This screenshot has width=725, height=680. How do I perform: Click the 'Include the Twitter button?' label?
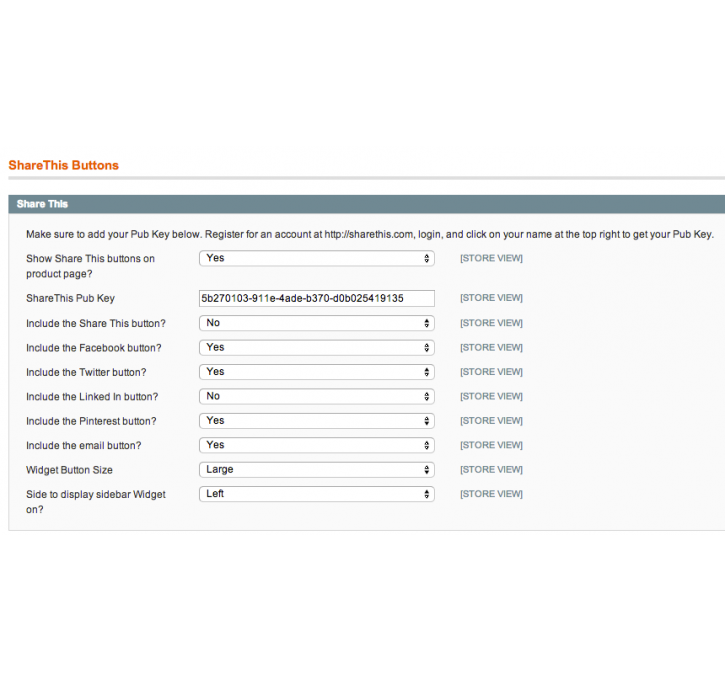click(x=86, y=373)
